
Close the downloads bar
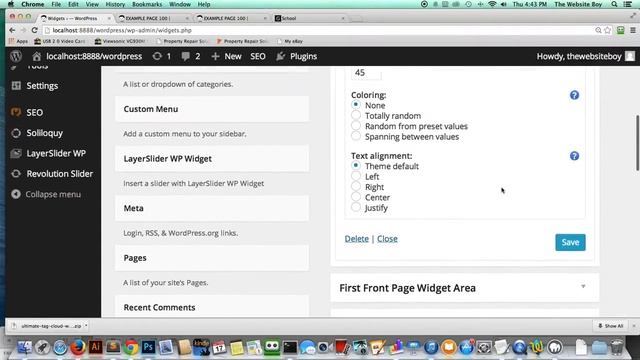[634, 326]
